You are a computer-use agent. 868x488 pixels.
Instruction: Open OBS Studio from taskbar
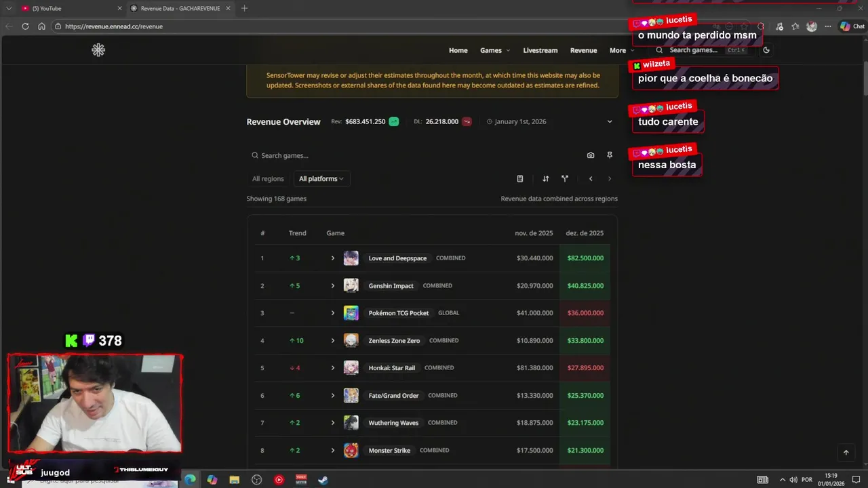(256, 480)
